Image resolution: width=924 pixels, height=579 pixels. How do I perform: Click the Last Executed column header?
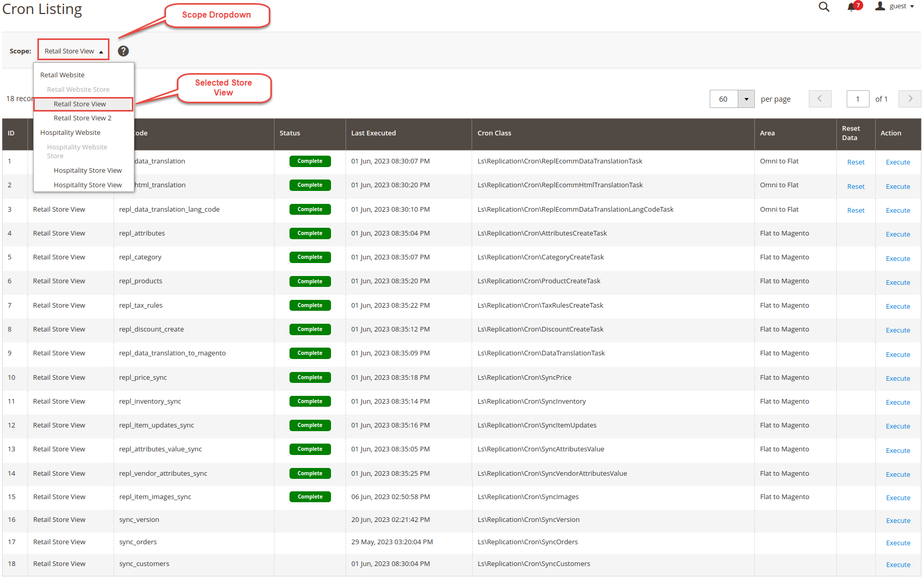[374, 133]
